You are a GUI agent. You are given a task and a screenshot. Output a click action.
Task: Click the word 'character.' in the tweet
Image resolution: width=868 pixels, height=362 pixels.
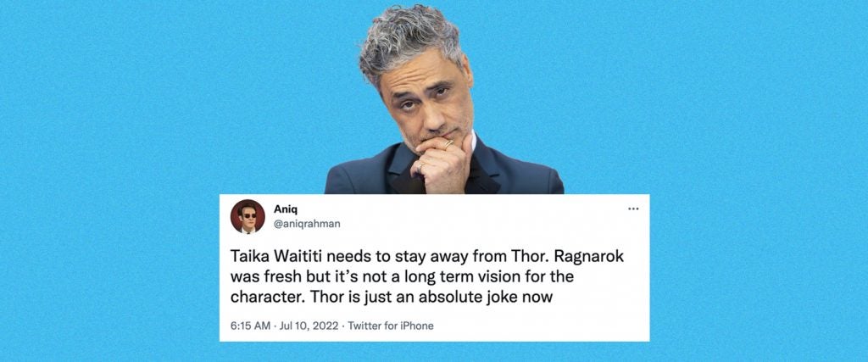coord(269,297)
